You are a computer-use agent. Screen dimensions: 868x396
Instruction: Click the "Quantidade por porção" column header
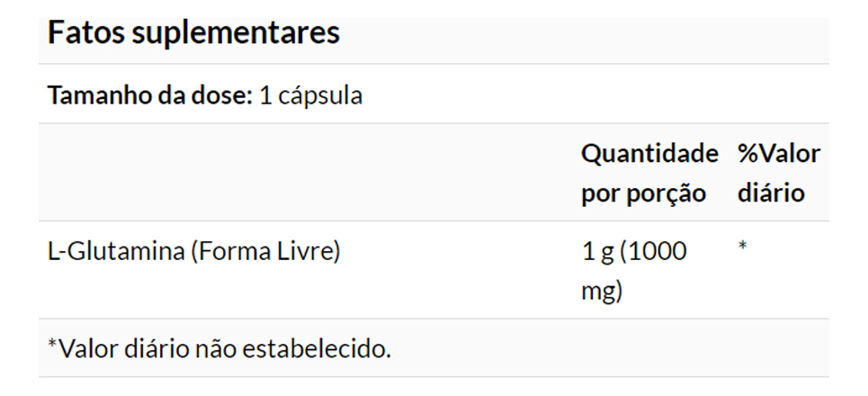point(649,173)
